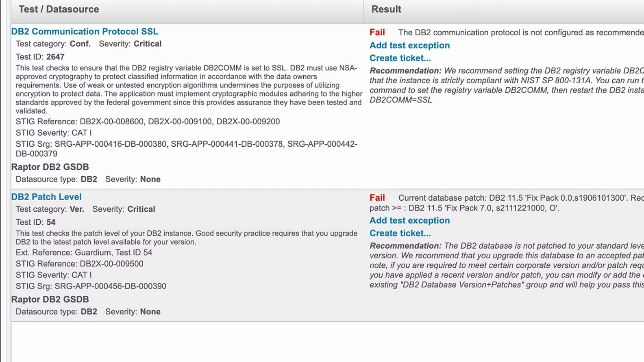The image size is (644, 362).
Task: Click STIG Srg SRG-APP-000456-DB-000390 text
Action: click(91, 286)
